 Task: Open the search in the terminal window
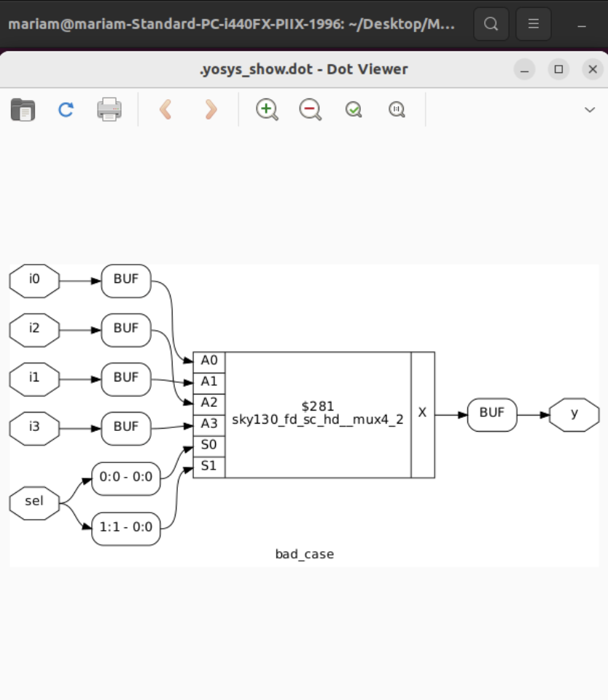pos(491,23)
